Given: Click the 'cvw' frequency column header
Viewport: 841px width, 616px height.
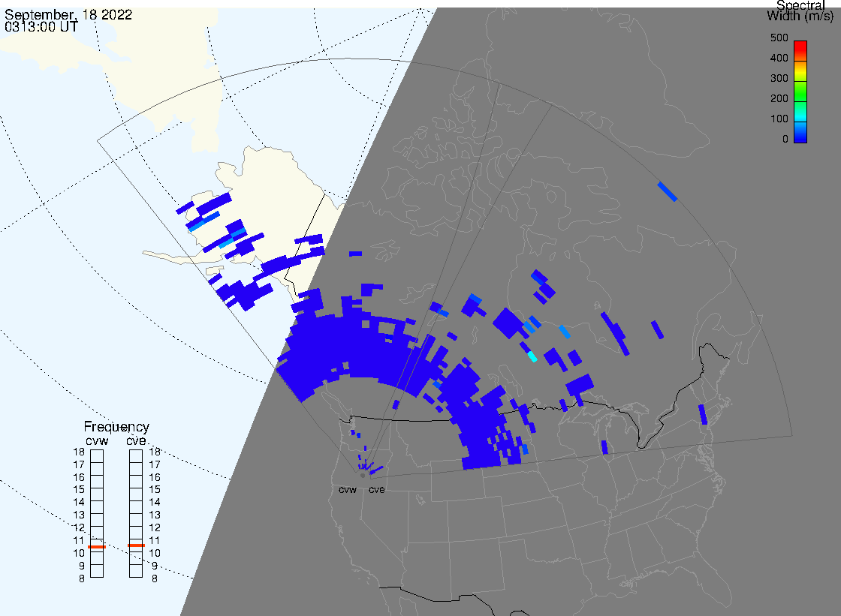Looking at the screenshot, I should tap(97, 440).
